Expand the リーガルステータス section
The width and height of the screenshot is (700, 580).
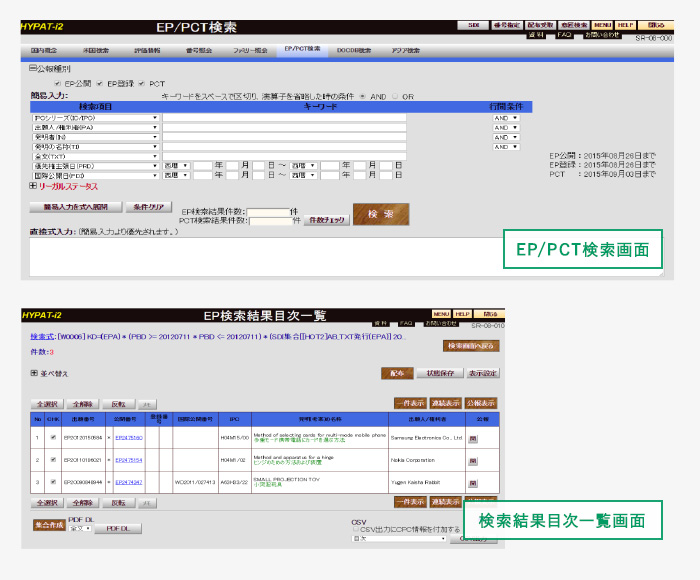[33, 186]
